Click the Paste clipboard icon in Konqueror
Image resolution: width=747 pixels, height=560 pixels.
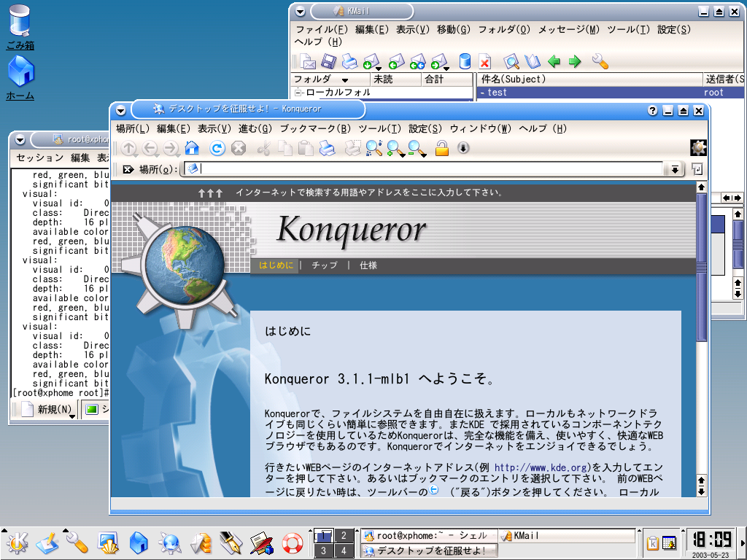pyautogui.click(x=306, y=149)
